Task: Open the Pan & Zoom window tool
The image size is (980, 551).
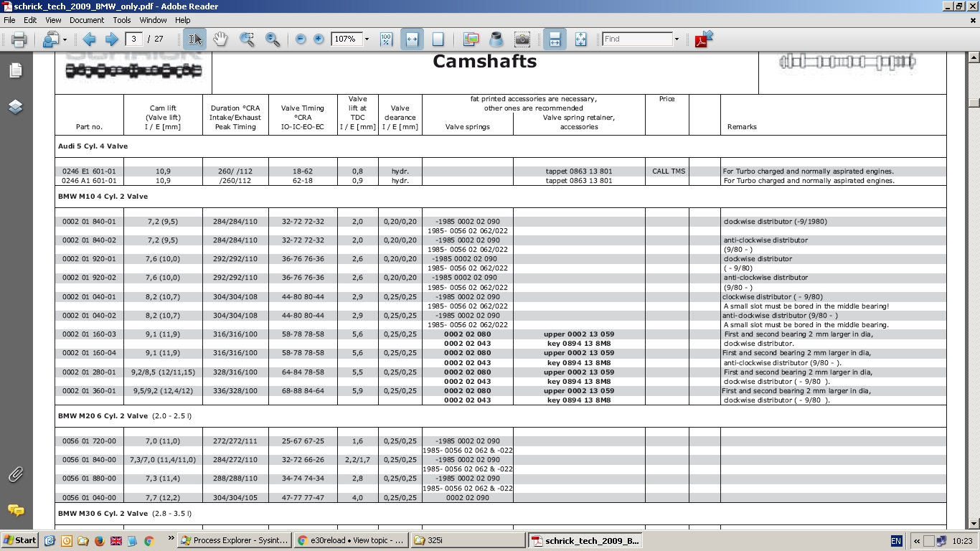Action: [x=471, y=39]
